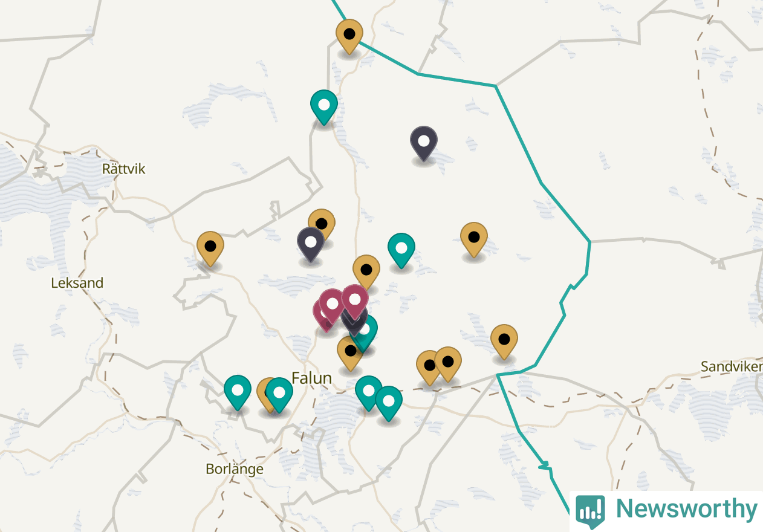Image resolution: width=763 pixels, height=532 pixels.
Task: Click the yellow marker farthest east, mid-map
Action: click(474, 239)
